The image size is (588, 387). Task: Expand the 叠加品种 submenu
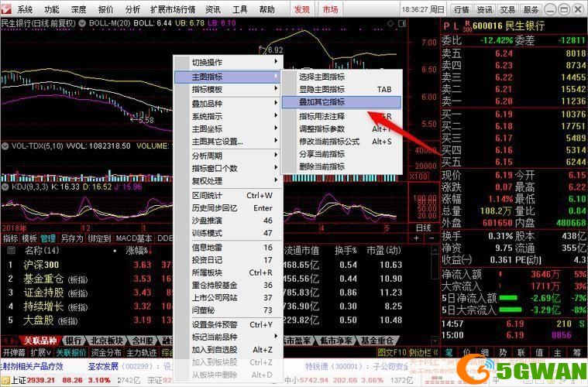tap(229, 104)
